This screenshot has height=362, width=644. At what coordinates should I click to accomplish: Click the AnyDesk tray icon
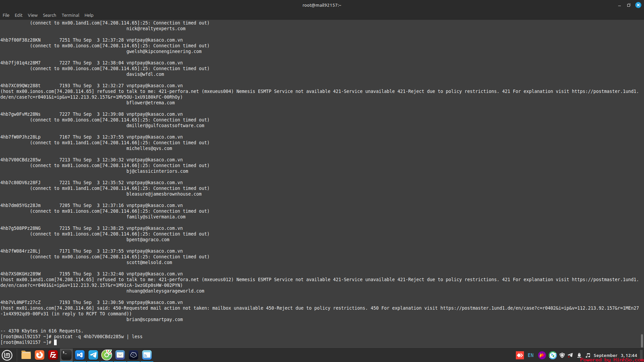coord(520,355)
